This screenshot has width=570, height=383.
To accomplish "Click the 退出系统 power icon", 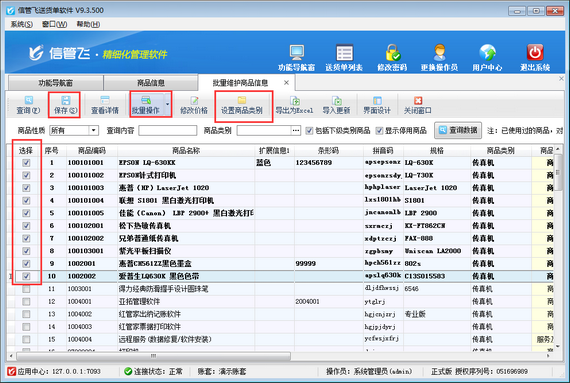I will (x=535, y=53).
